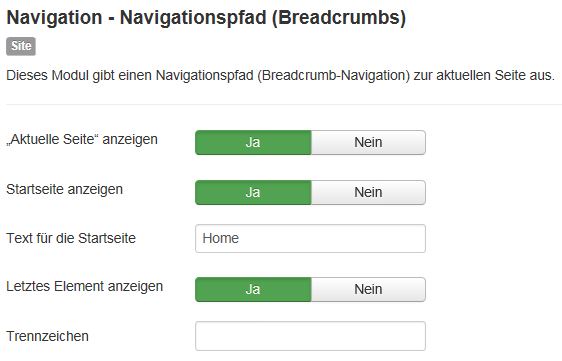This screenshot has width=562, height=361.
Task: Click the word Home in the text field
Action: [x=220, y=238]
